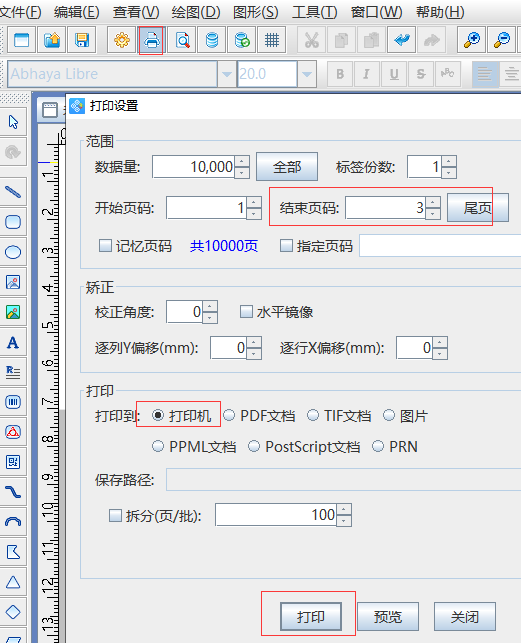
Task: Open 文件(F) menu
Action: (x=21, y=12)
